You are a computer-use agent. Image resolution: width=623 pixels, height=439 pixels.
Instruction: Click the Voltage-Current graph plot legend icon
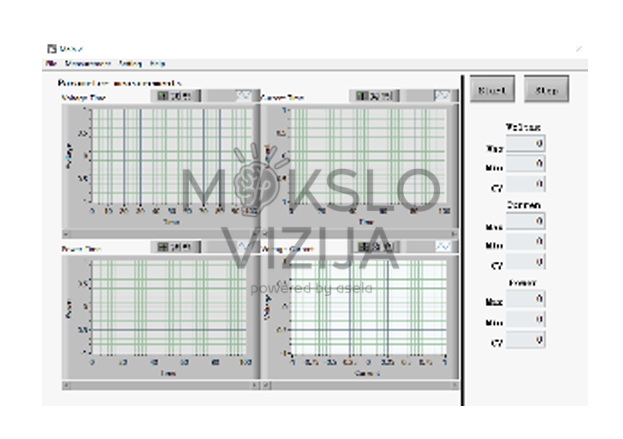click(x=442, y=246)
